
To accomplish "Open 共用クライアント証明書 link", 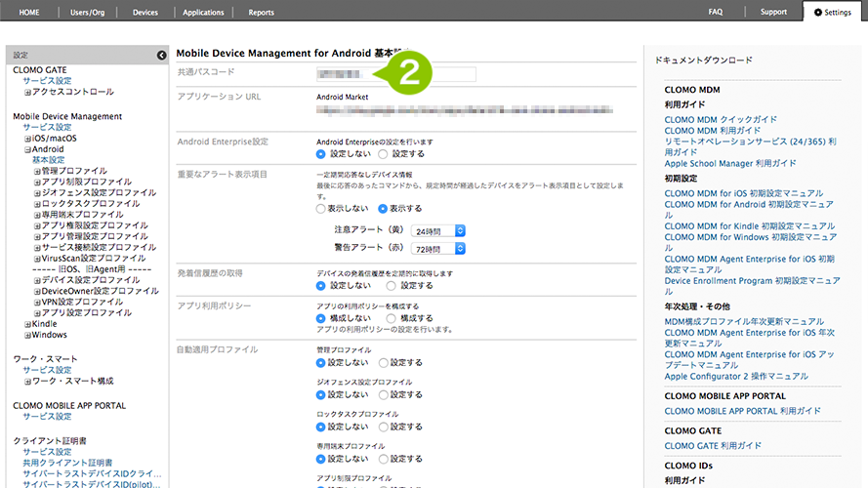I will click(67, 463).
